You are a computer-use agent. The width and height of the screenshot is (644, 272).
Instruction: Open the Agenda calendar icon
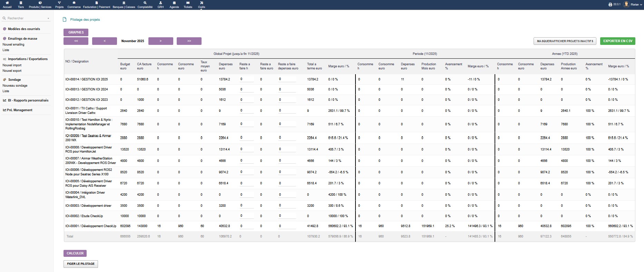pos(174,3)
